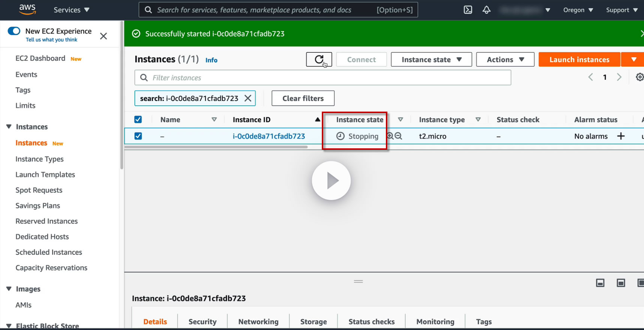Toggle the New EC2 Experience switch
This screenshot has height=330, width=644.
(x=14, y=31)
